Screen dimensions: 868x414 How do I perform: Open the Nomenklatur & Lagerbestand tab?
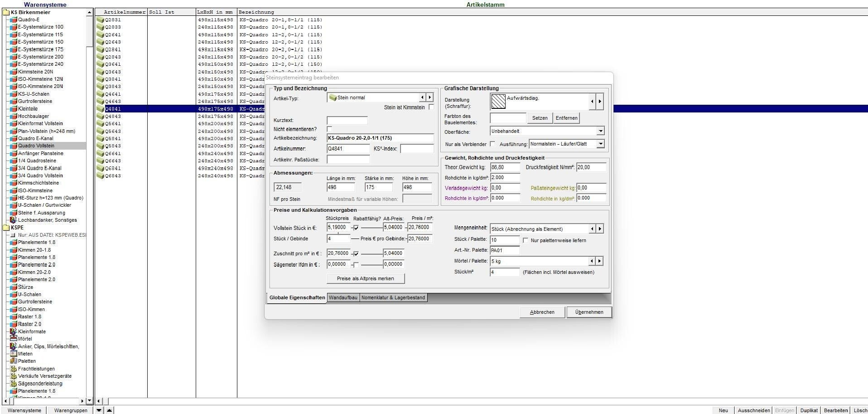point(393,297)
